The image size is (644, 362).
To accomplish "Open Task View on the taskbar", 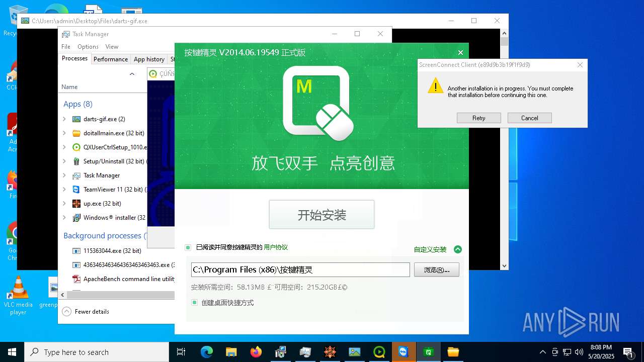I will point(181,352).
